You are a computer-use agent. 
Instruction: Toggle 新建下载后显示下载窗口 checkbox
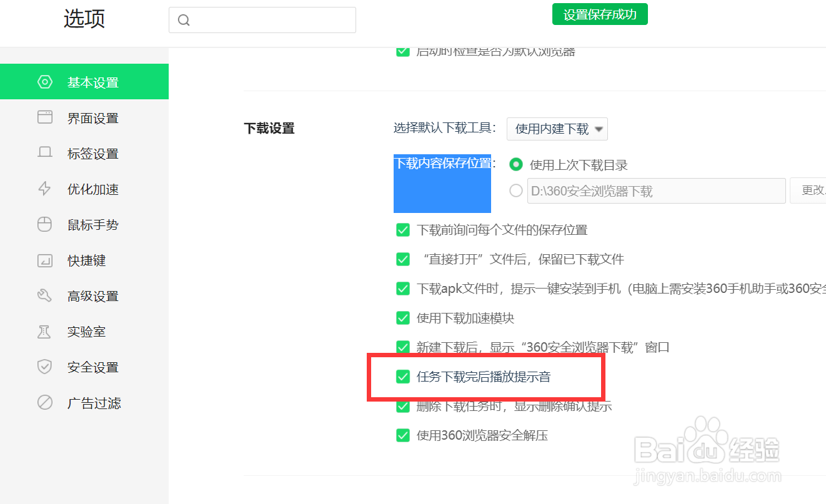pos(403,347)
